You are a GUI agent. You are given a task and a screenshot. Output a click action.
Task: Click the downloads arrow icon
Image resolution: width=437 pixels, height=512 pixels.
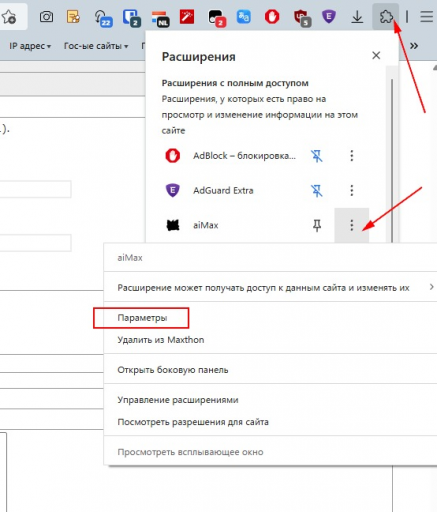(357, 17)
